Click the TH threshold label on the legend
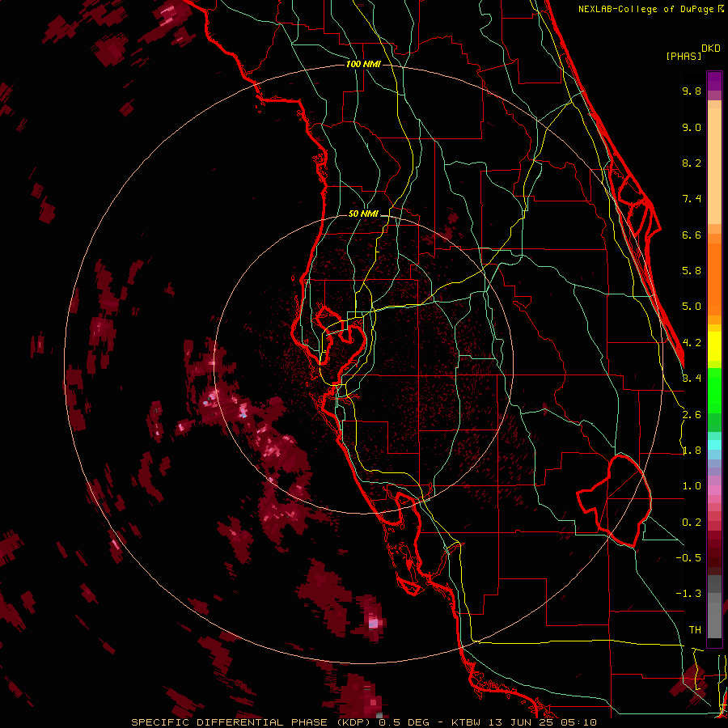 pyautogui.click(x=695, y=630)
